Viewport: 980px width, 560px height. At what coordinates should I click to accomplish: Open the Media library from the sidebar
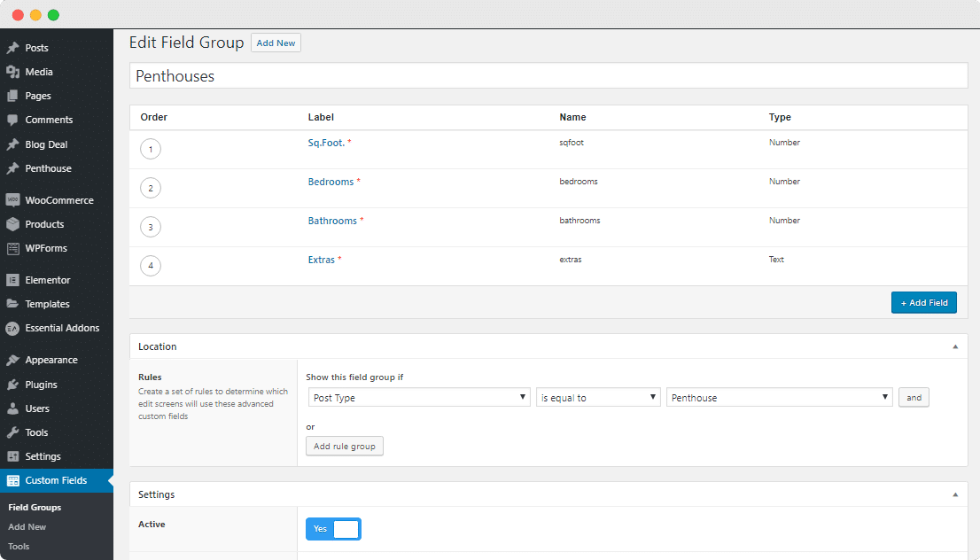(x=35, y=71)
